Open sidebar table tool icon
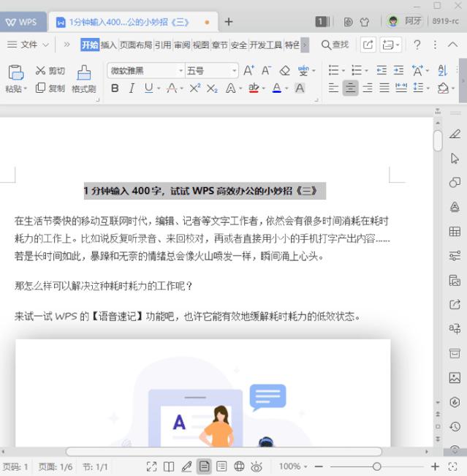 pyautogui.click(x=455, y=232)
